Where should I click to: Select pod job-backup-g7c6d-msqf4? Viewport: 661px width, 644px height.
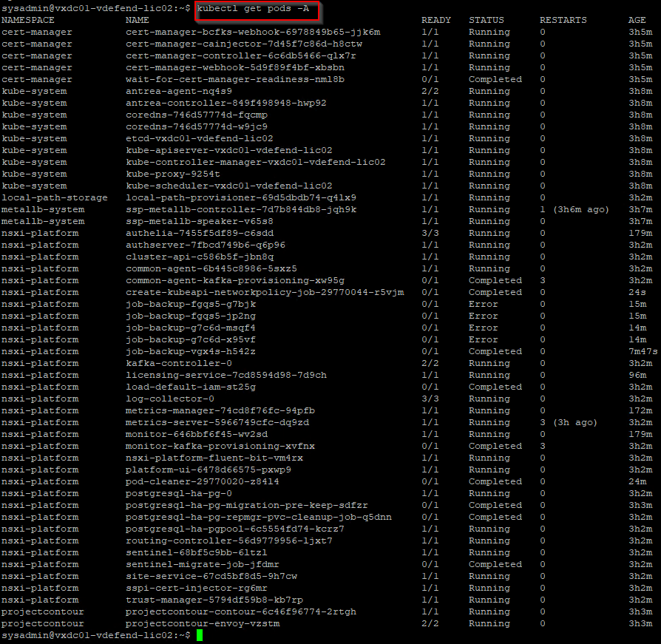(x=191, y=328)
